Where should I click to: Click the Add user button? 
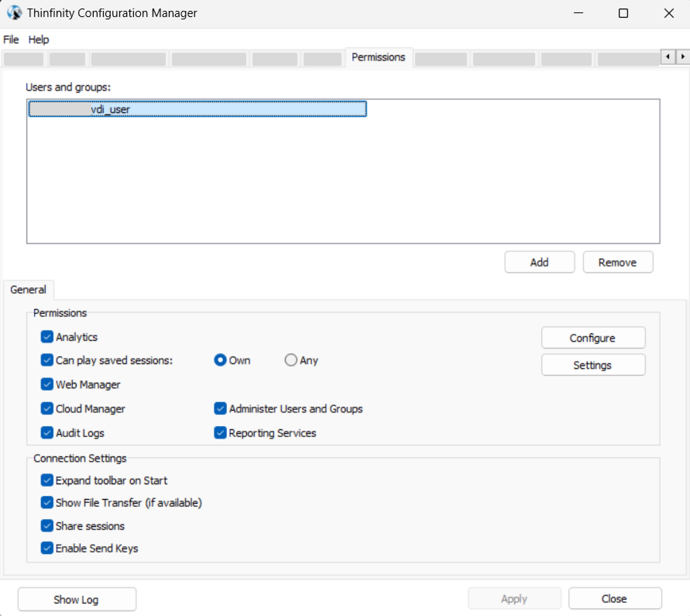539,262
